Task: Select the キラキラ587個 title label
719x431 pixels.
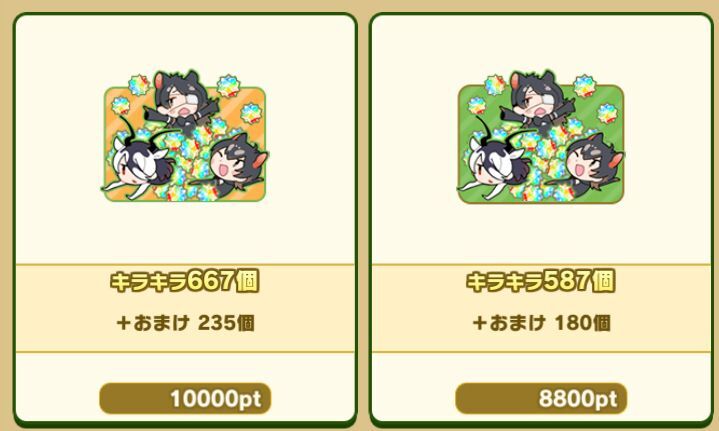Action: [540, 281]
